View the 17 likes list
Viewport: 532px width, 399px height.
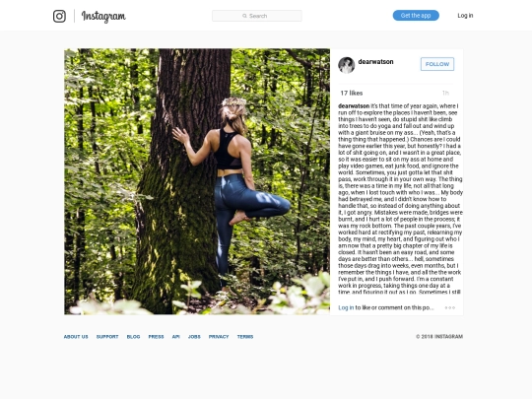coord(352,93)
